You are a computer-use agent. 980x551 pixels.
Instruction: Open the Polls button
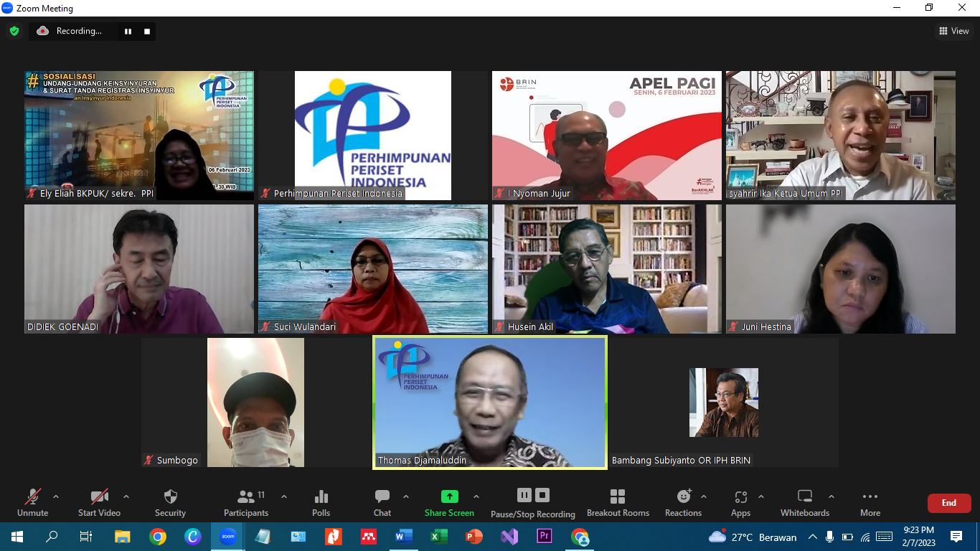[321, 503]
